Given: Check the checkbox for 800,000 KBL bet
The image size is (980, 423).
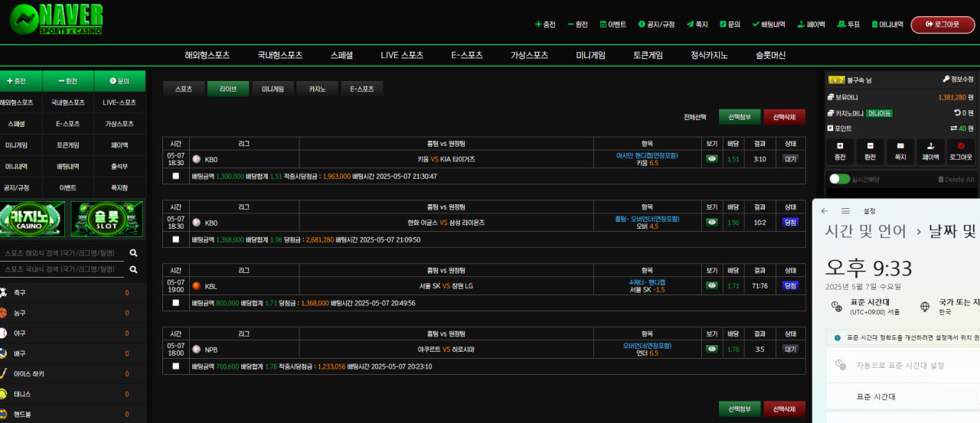Looking at the screenshot, I should [x=176, y=303].
